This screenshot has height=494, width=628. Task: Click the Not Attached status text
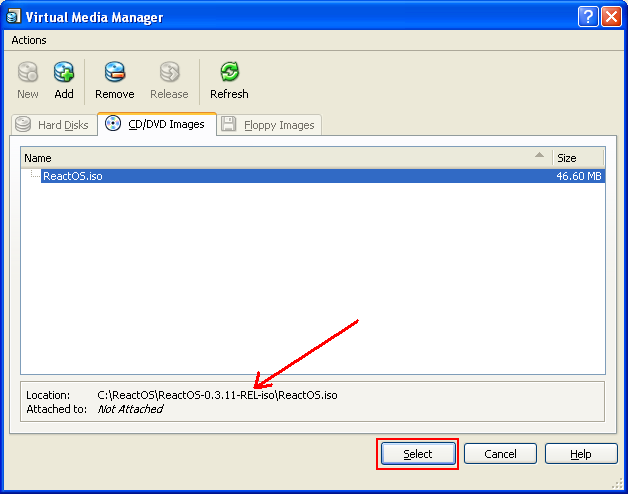[130, 409]
